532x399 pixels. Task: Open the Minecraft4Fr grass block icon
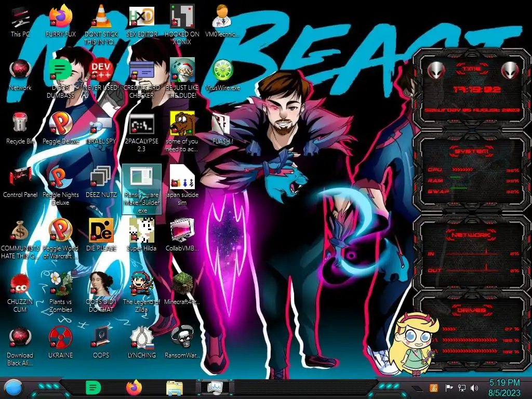182,284
